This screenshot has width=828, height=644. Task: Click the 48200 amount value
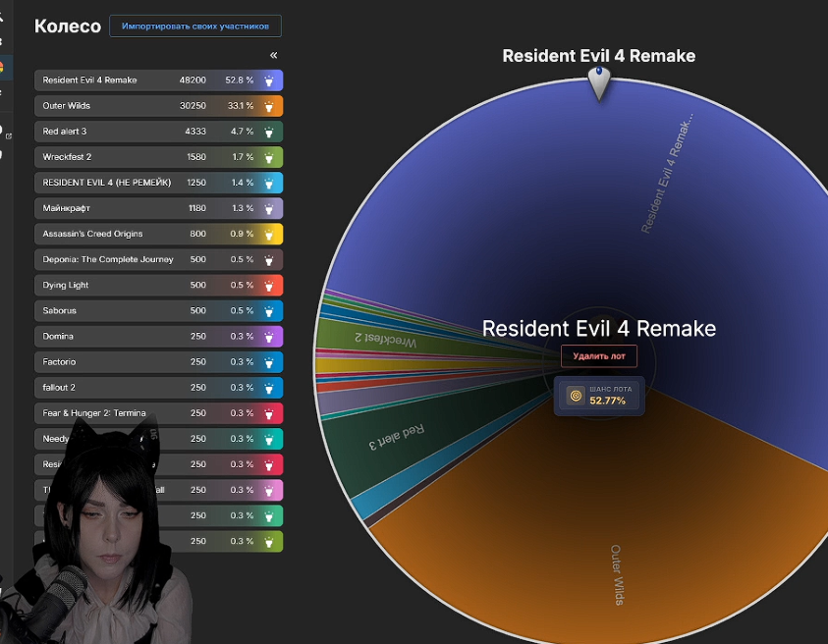193,80
